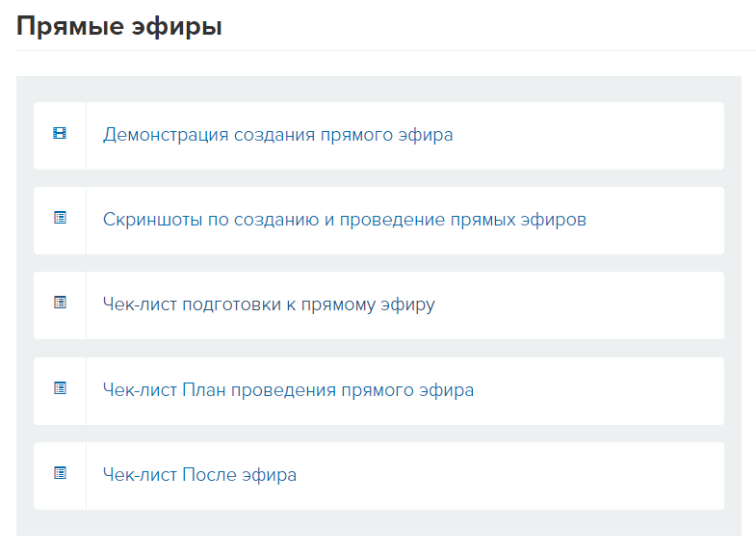Click blank area of подготовки checklist card
Viewport: 756px width, 556px height.
click(579, 305)
